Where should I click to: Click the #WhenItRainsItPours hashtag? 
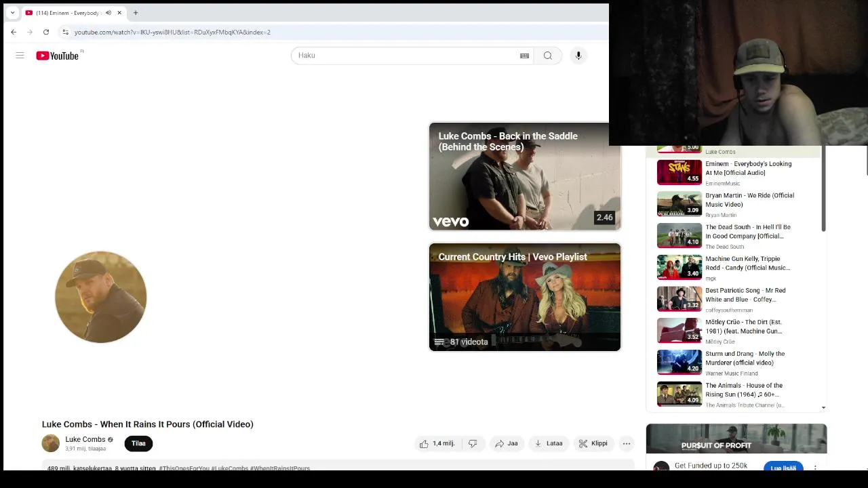pos(279,468)
